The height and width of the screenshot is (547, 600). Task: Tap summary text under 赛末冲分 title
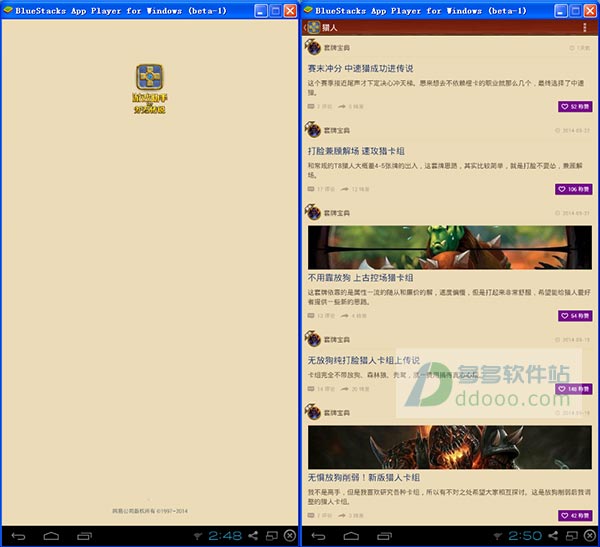point(446,88)
